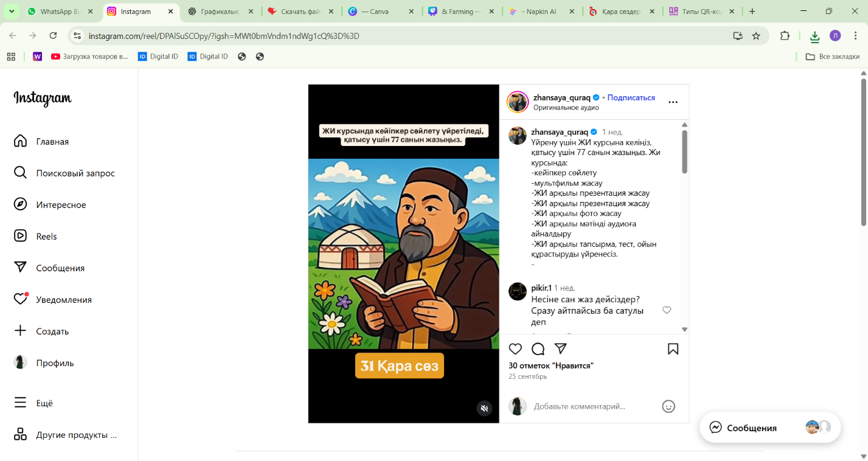Image resolution: width=868 pixels, height=461 pixels.
Task: Open the emoji picker in comment box
Action: [x=668, y=406]
